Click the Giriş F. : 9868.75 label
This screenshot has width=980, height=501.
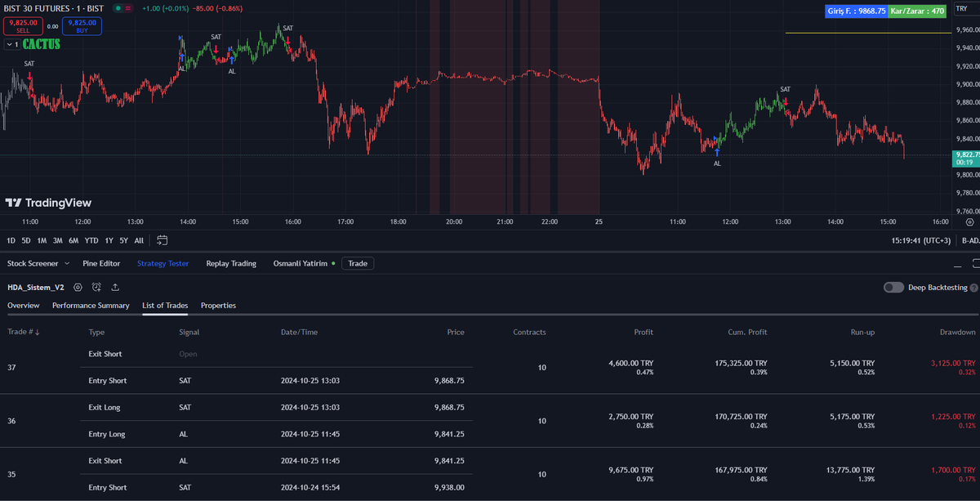857,11
